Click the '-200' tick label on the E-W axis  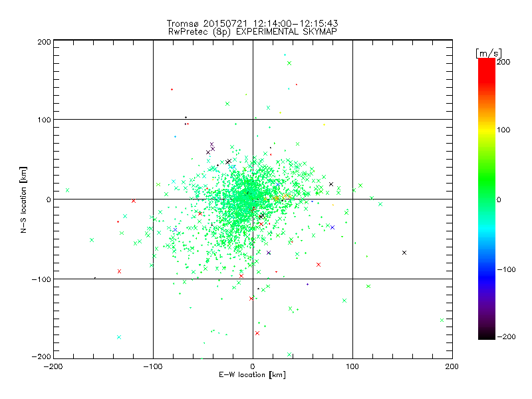pos(53,366)
